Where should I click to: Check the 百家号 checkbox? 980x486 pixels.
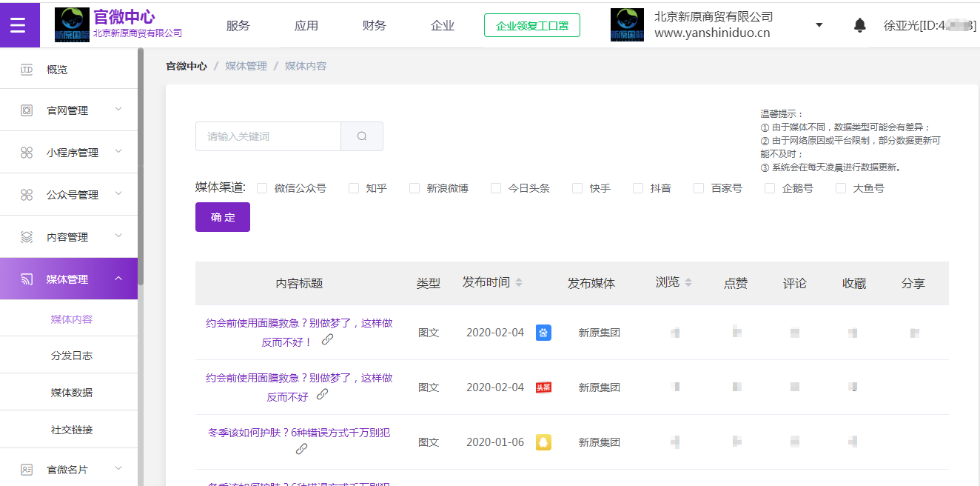click(x=699, y=188)
